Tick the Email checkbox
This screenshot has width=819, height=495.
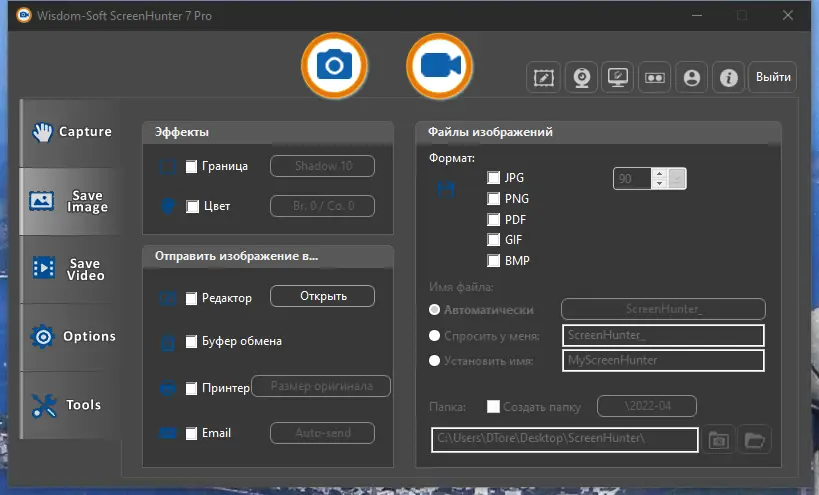click(x=192, y=433)
